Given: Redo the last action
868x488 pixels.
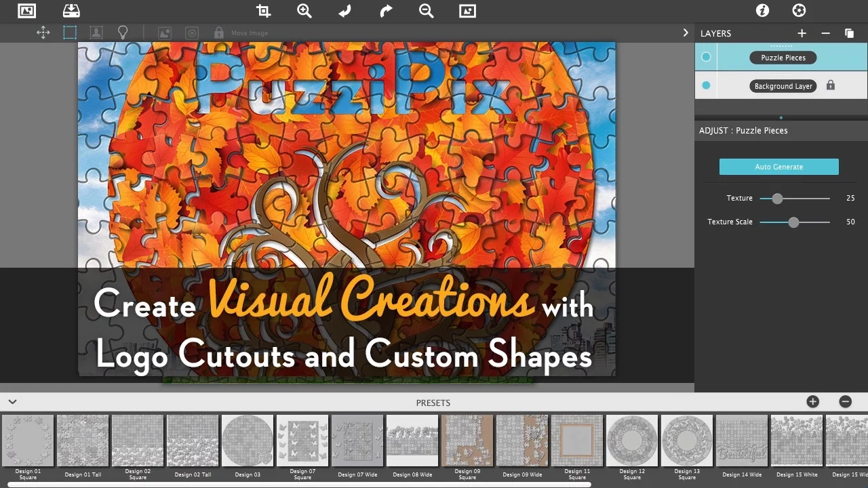Looking at the screenshot, I should (x=386, y=10).
